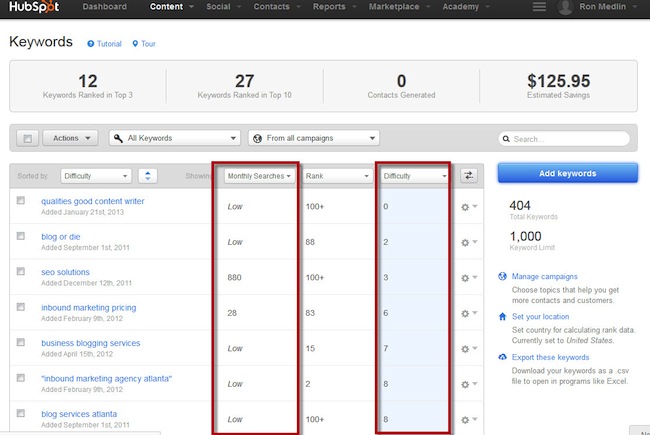The width and height of the screenshot is (650, 435).
Task: Open the inbound marketing pricing keyword
Action: tap(89, 308)
